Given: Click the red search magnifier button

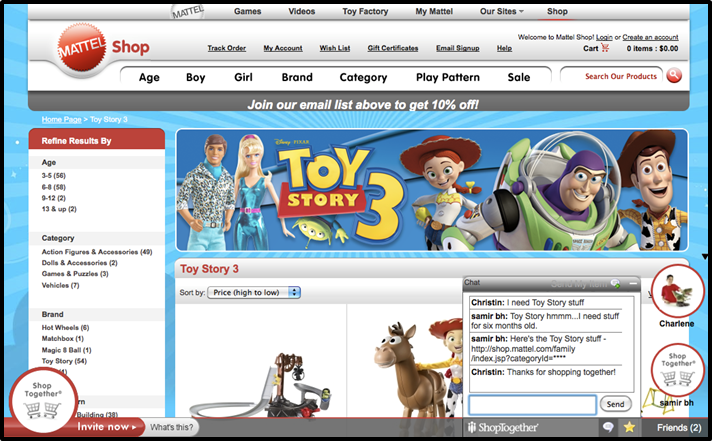Looking at the screenshot, I should pos(674,76).
